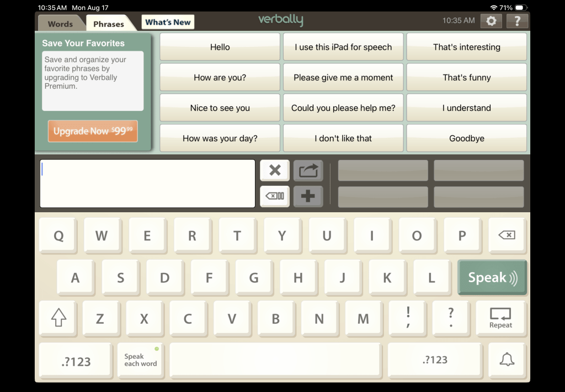565x392 pixels.
Task: Open the settings gear
Action: [491, 21]
